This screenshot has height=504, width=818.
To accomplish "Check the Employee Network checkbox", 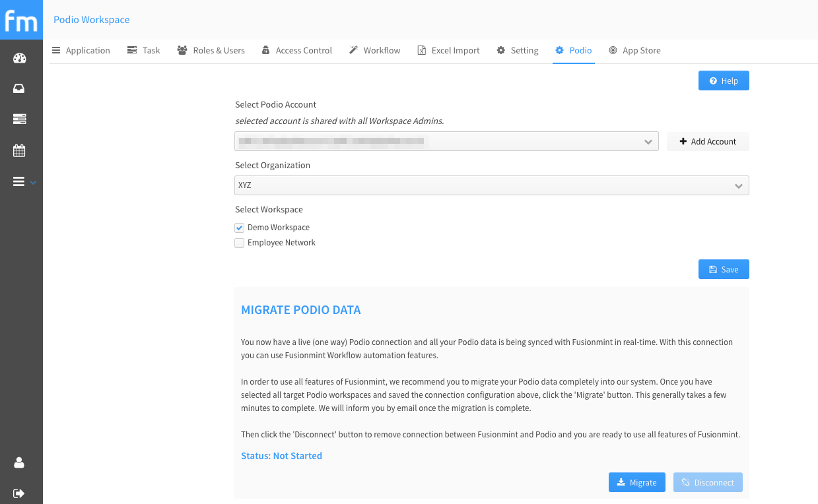I will 240,243.
